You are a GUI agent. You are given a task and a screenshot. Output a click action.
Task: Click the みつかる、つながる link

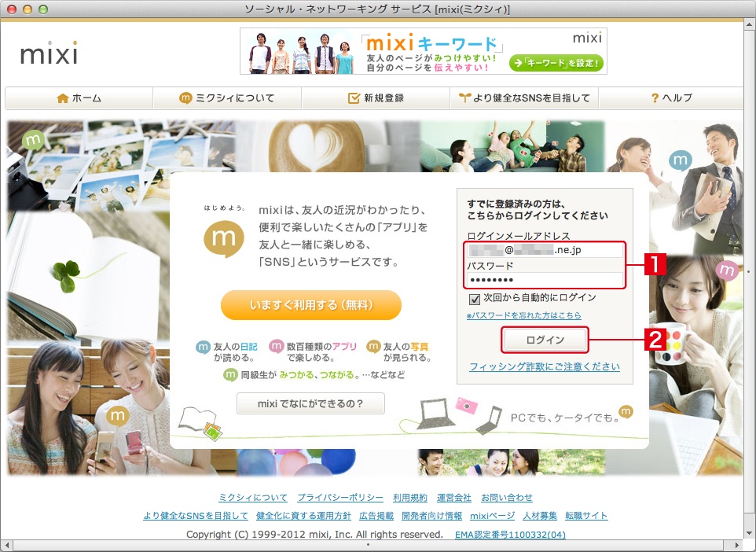(x=317, y=375)
